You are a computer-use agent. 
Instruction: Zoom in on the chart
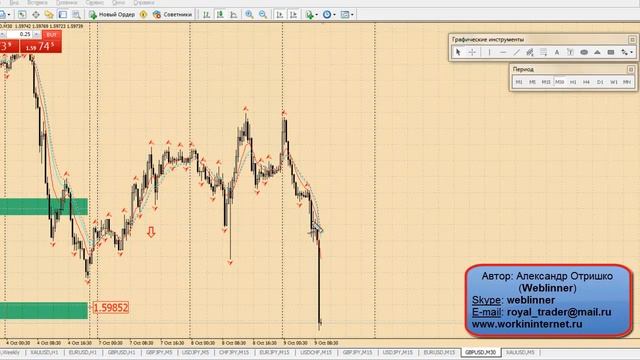point(249,15)
